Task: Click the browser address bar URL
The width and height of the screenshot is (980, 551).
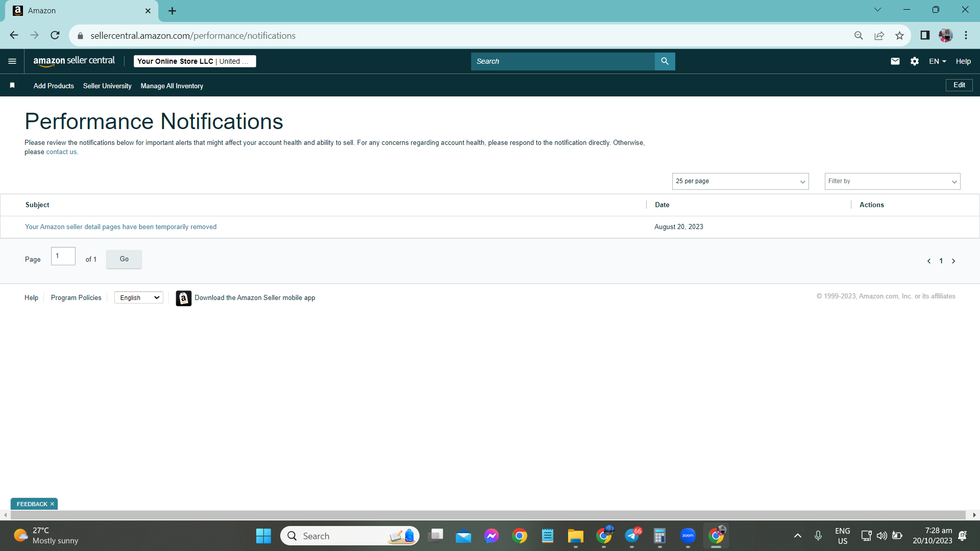Action: point(193,36)
